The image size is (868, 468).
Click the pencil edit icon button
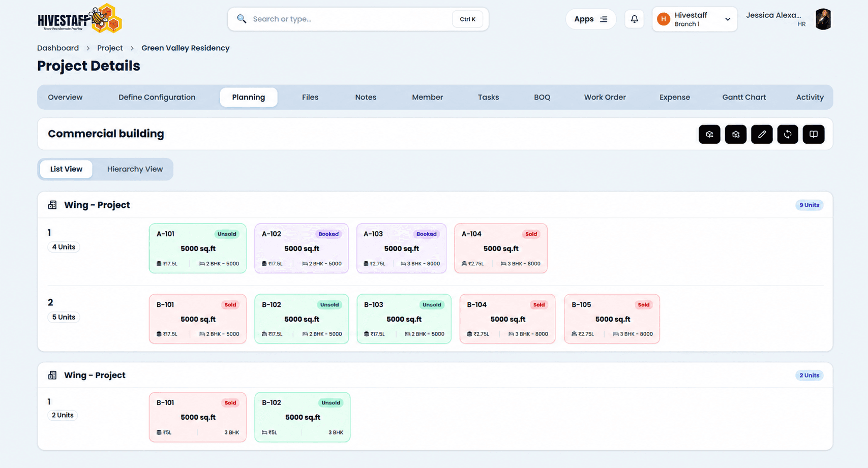click(762, 134)
